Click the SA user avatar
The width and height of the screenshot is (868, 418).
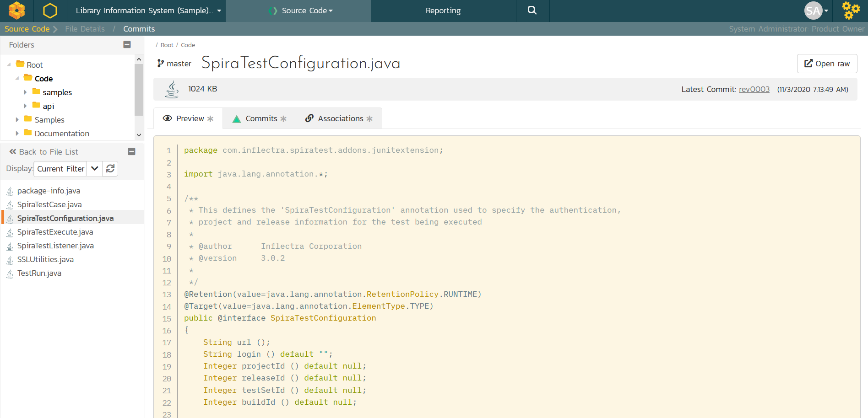tap(813, 11)
